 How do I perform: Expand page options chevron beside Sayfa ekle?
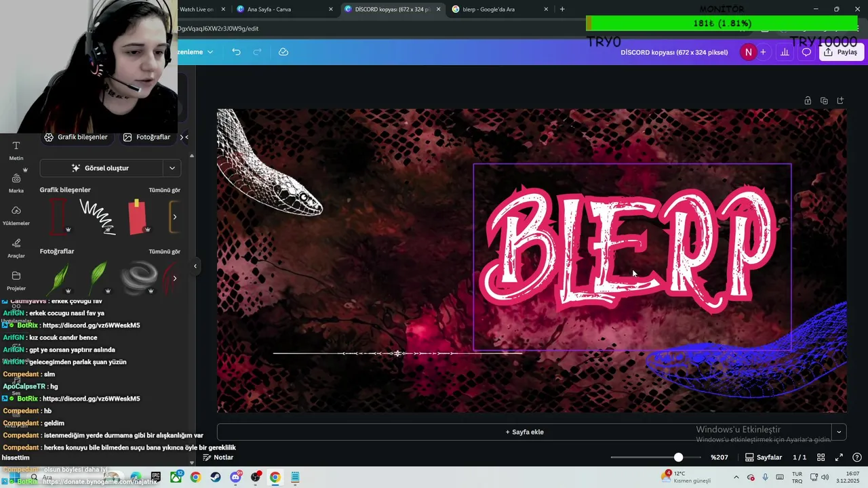pos(839,432)
